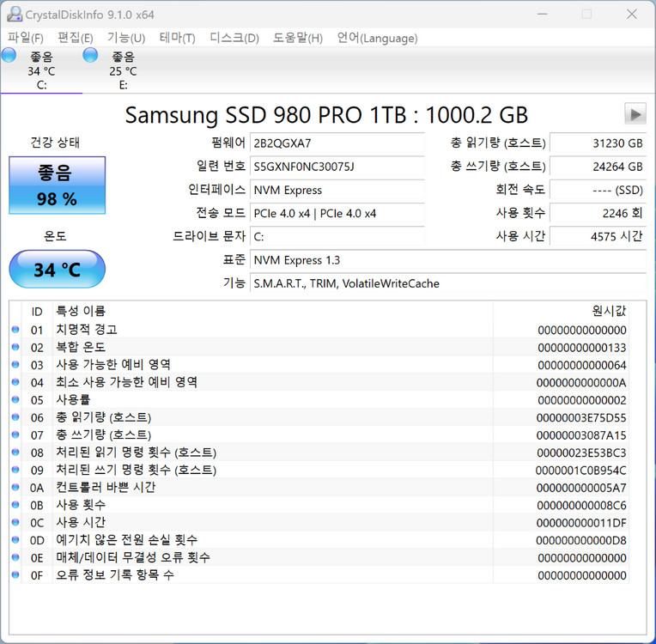Image resolution: width=656 pixels, height=644 pixels.
Task: Minimize the CrystalDiskInfo window
Action: point(542,15)
